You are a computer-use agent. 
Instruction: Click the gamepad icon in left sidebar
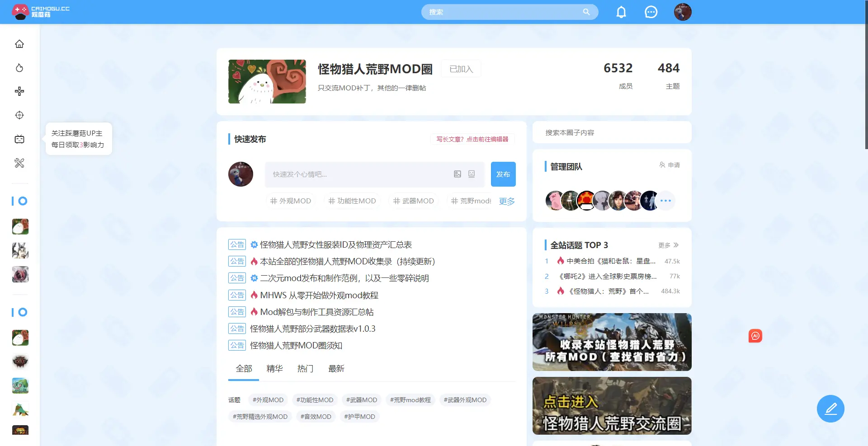coord(19,91)
